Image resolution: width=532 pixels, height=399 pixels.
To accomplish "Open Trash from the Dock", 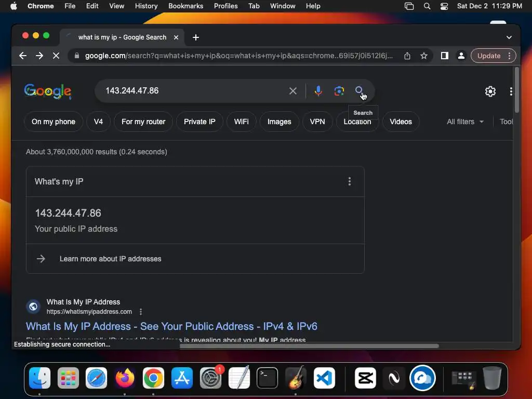I will [x=493, y=378].
